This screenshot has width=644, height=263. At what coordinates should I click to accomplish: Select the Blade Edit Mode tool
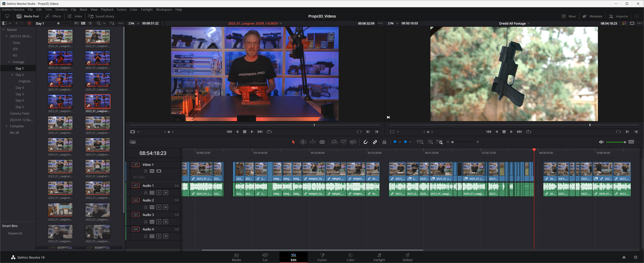click(x=322, y=142)
